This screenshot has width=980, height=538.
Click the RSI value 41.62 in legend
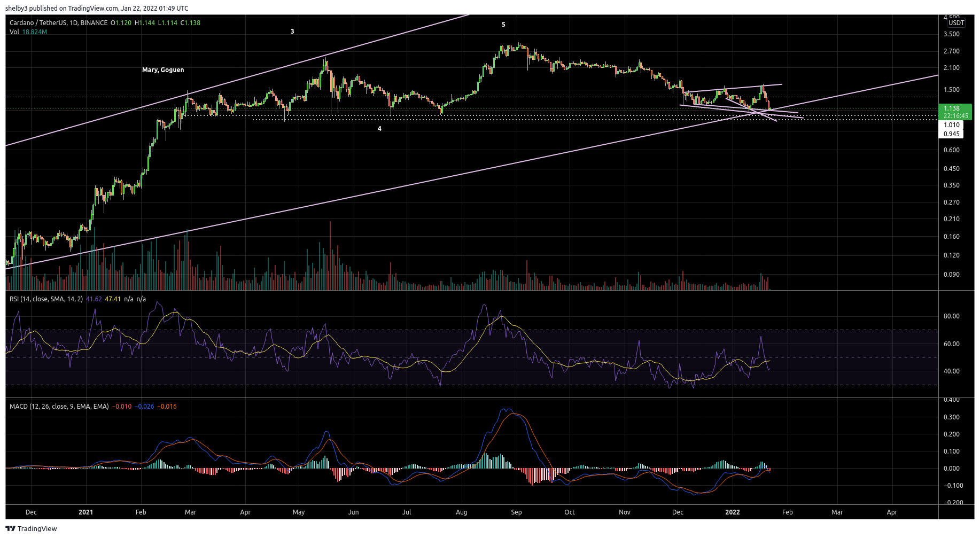coord(94,299)
